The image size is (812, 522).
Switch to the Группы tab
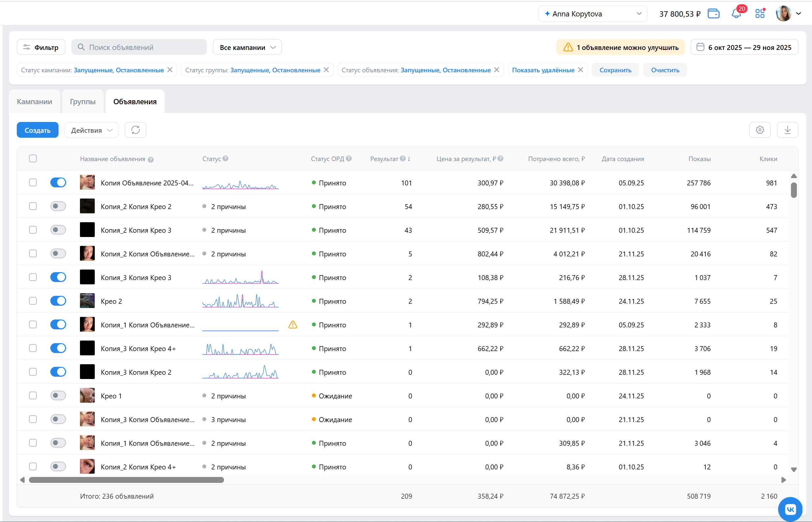tap(83, 102)
